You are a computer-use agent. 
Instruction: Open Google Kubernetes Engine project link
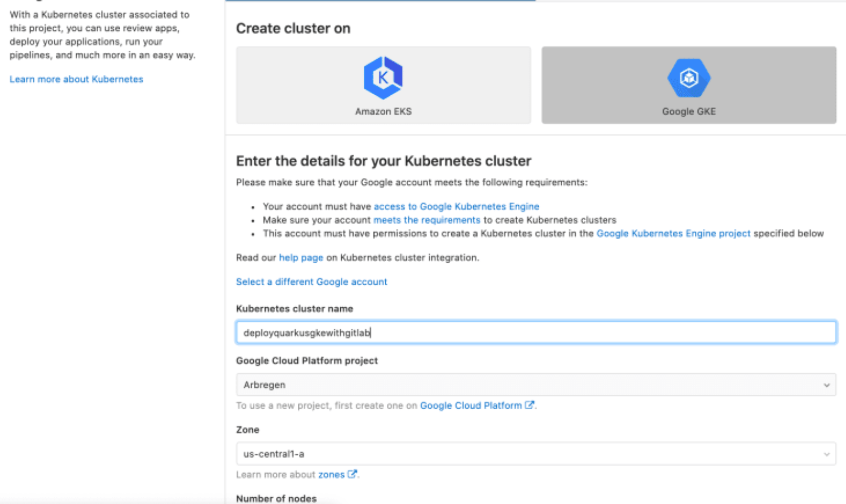tap(673, 233)
